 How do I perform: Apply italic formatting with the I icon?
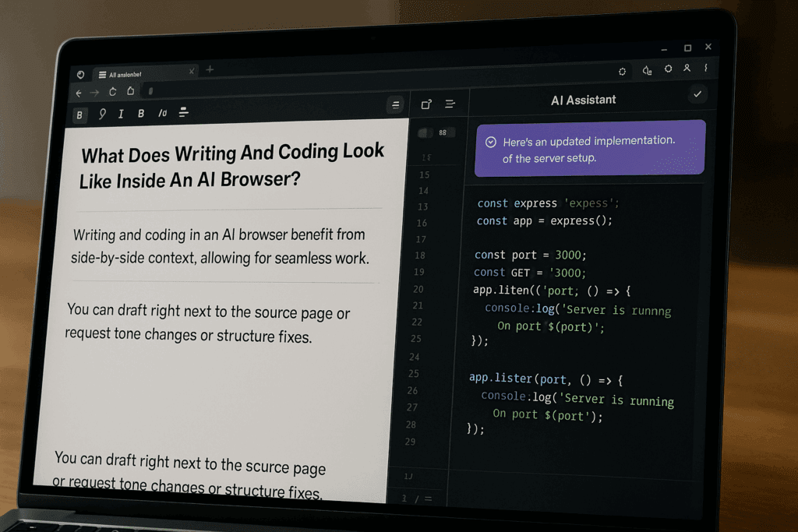(x=121, y=115)
